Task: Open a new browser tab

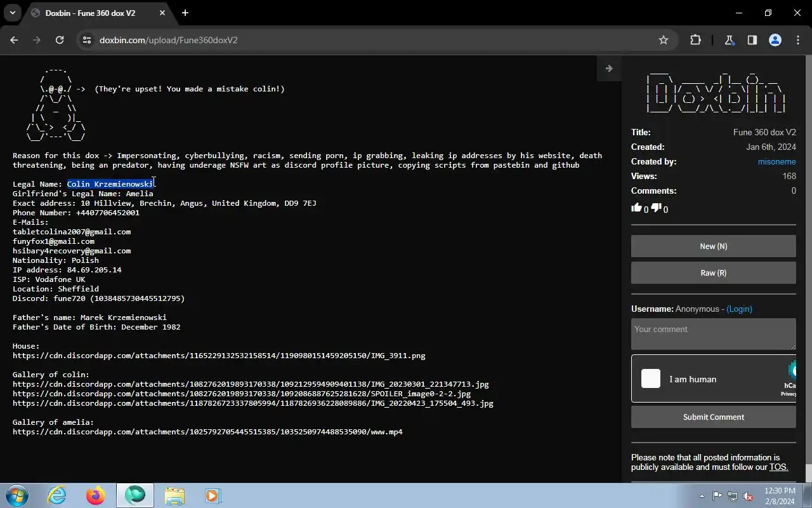Action: point(185,13)
